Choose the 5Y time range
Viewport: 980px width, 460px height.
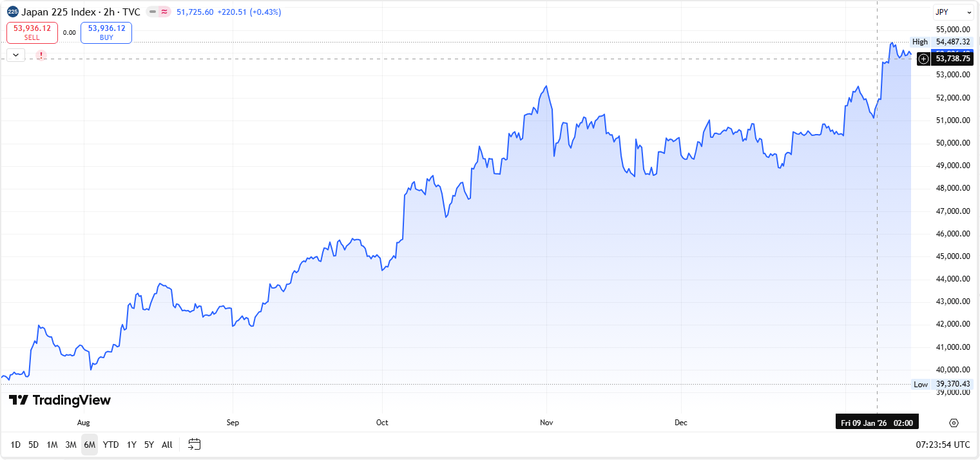coord(149,445)
